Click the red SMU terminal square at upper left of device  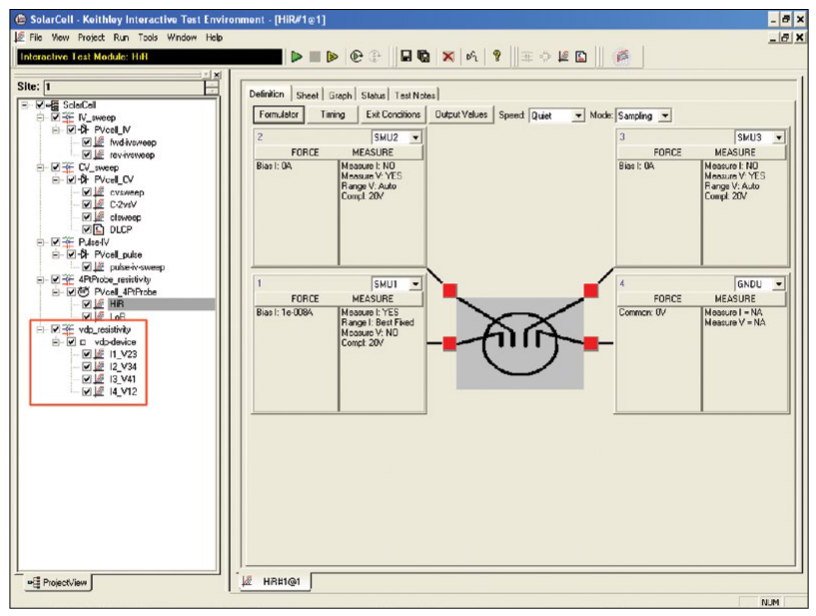click(450, 290)
